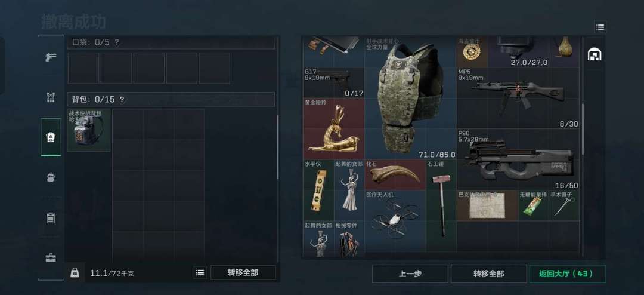Select the 战术快拆背包 backpack item

pos(89,130)
